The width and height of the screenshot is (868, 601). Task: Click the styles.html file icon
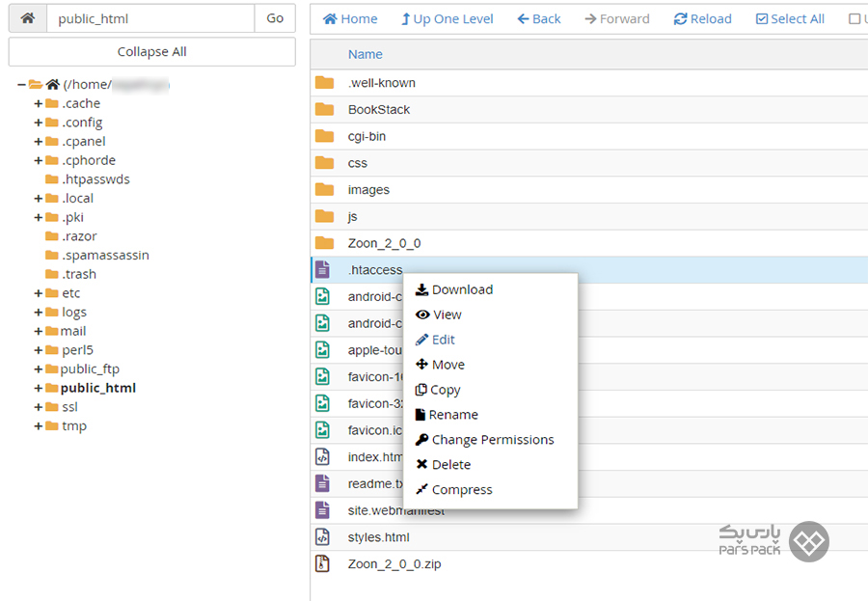tap(322, 537)
